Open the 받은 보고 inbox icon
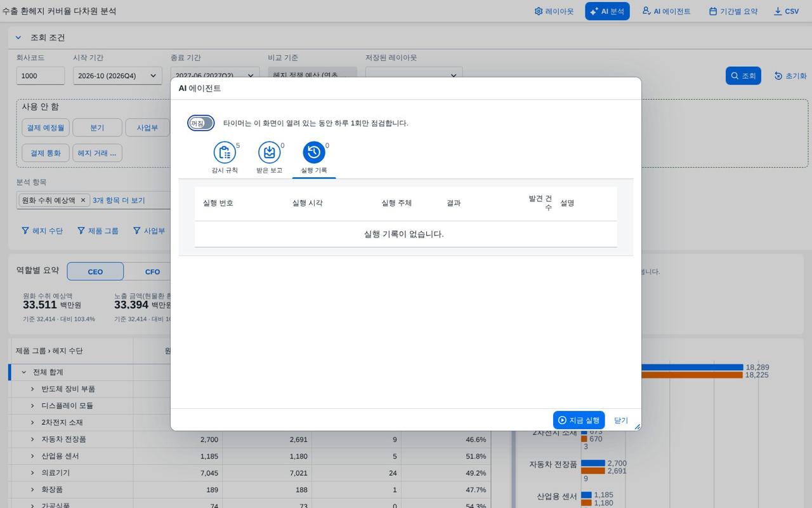This screenshot has height=508, width=812. [270, 153]
